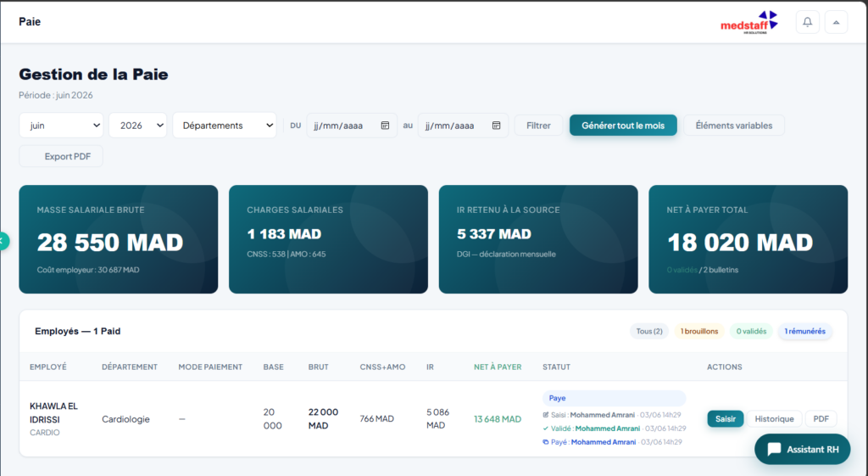Click the EMPLOYÉ column header
868x476 pixels.
point(48,367)
